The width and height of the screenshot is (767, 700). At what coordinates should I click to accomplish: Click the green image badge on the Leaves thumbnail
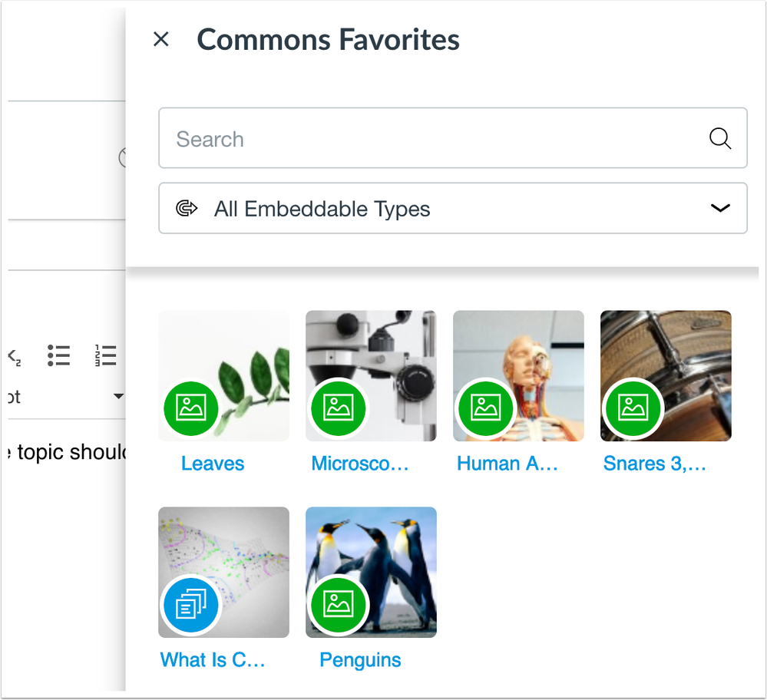[x=190, y=408]
